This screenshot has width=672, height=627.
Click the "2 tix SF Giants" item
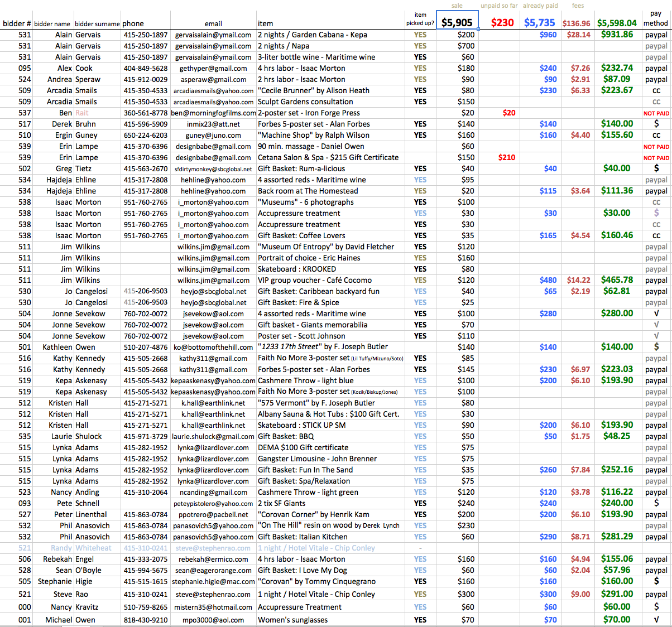(281, 503)
